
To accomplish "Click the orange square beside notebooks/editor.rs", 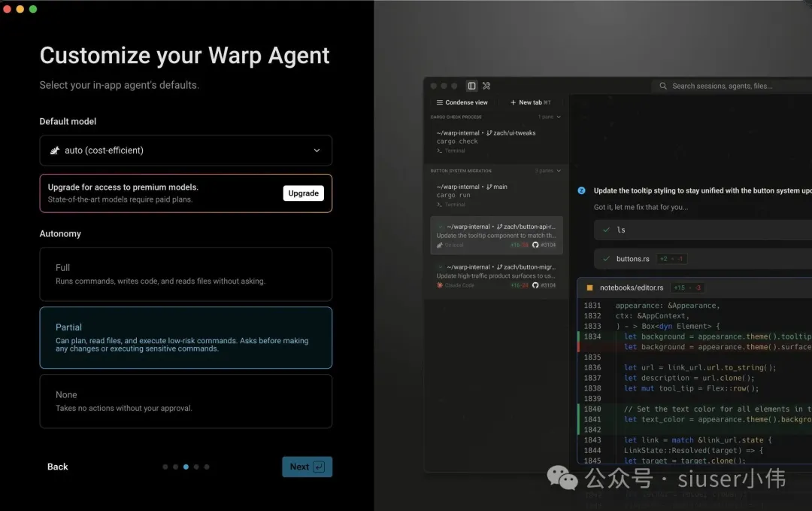I will (589, 287).
